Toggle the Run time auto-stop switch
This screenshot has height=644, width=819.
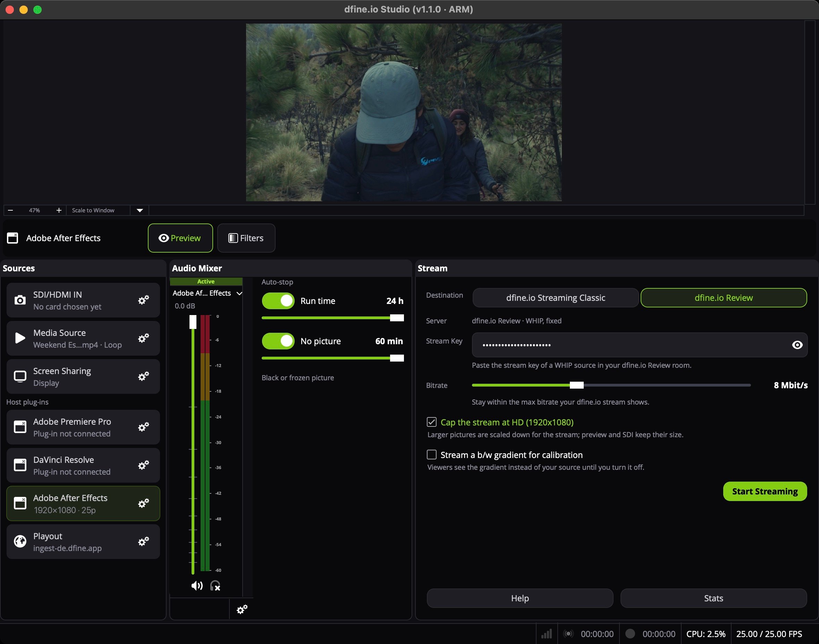click(278, 301)
